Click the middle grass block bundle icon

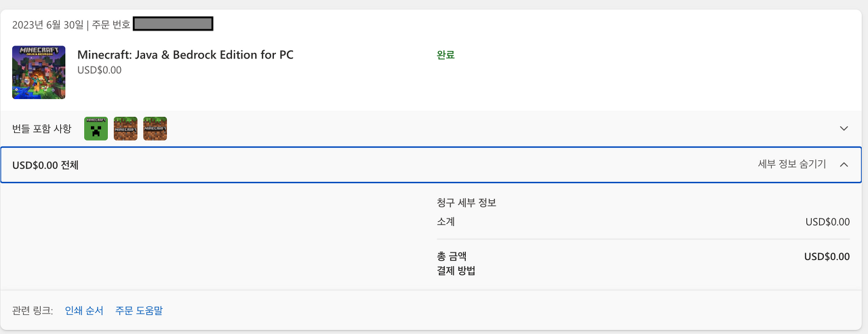pos(125,129)
